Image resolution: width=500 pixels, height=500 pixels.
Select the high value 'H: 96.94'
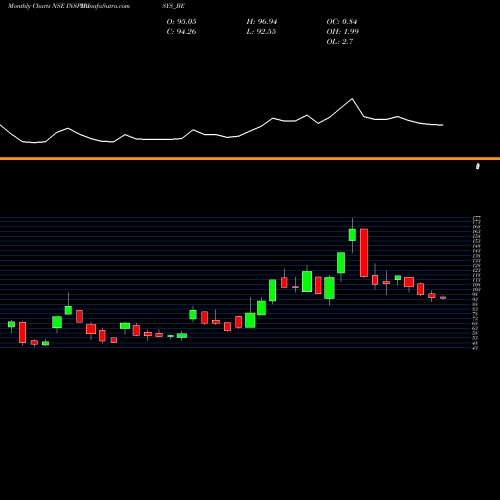point(262,22)
